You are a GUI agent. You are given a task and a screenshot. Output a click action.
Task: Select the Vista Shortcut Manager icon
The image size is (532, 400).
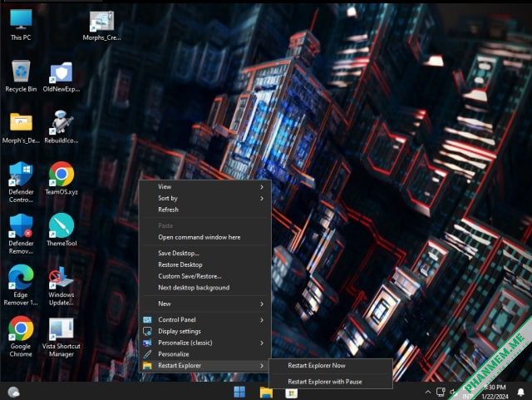coord(62,337)
